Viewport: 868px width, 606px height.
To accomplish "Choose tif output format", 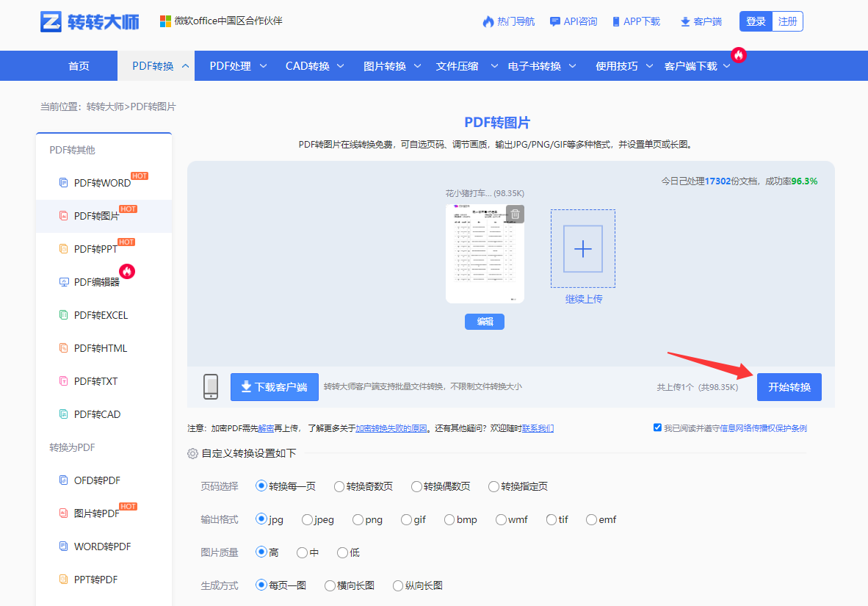I will coord(551,519).
